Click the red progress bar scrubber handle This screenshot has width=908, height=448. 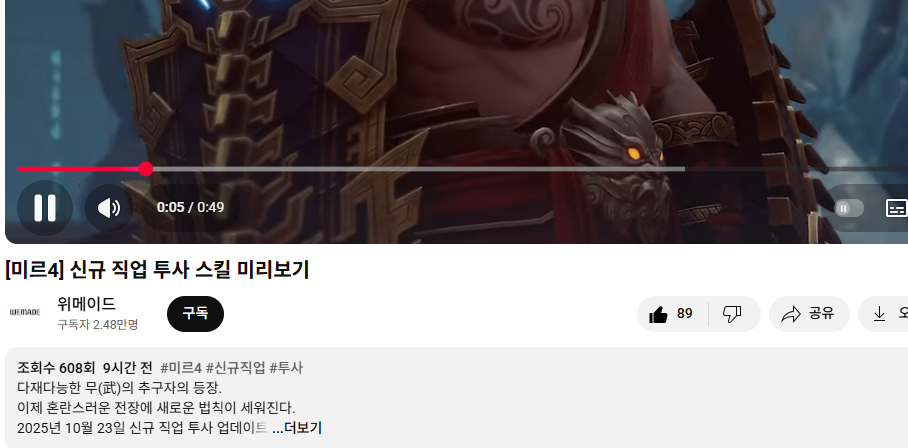pyautogui.click(x=146, y=169)
